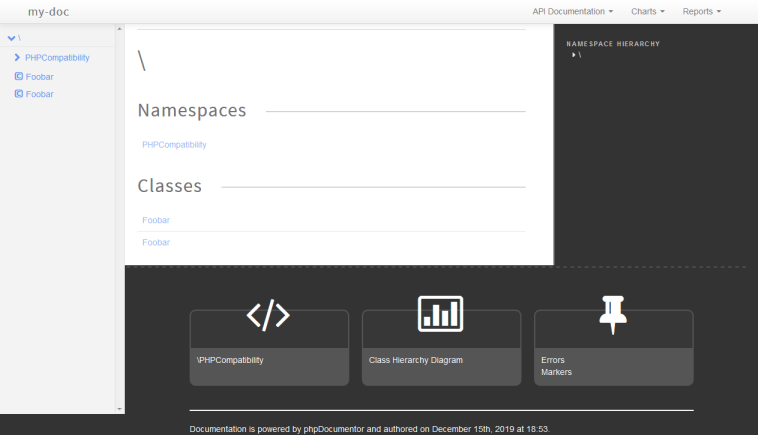
Task: Click the bar chart icon for Class Hierarchy Diagram
Action: (440, 314)
